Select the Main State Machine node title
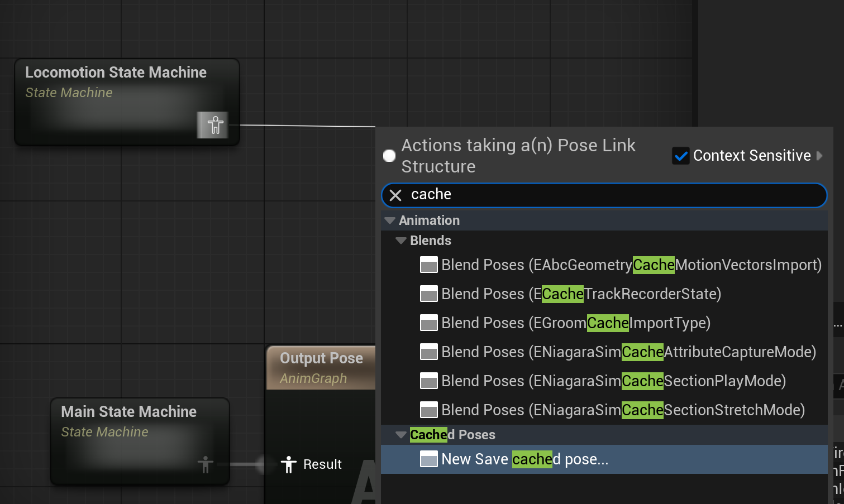Screen dimensions: 844x504 (128, 412)
